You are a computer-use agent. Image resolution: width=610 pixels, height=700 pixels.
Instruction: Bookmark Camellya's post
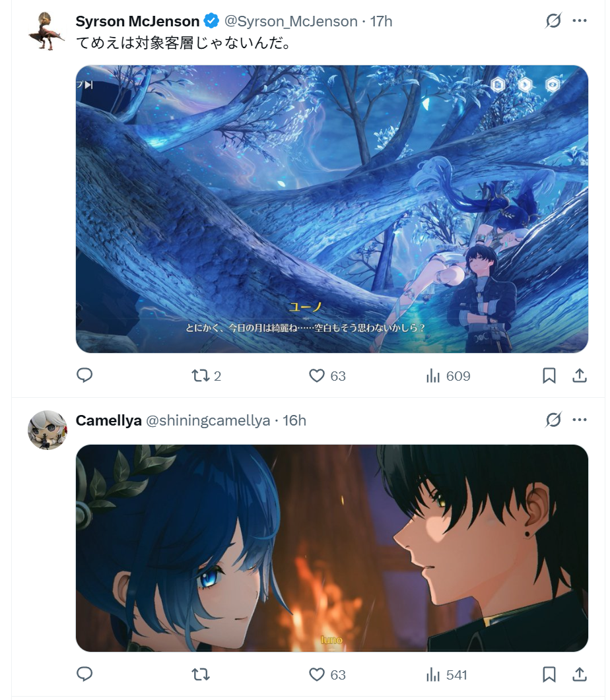549,674
